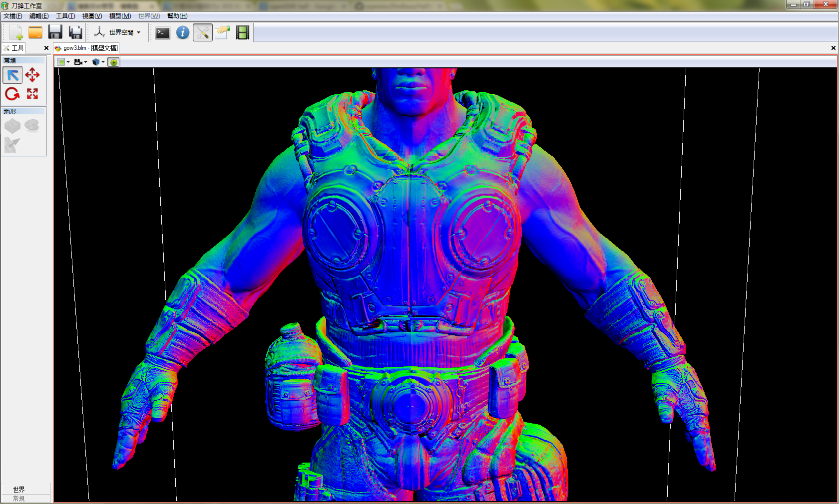Click the hand-with-paper toolbar icon

pos(223,33)
